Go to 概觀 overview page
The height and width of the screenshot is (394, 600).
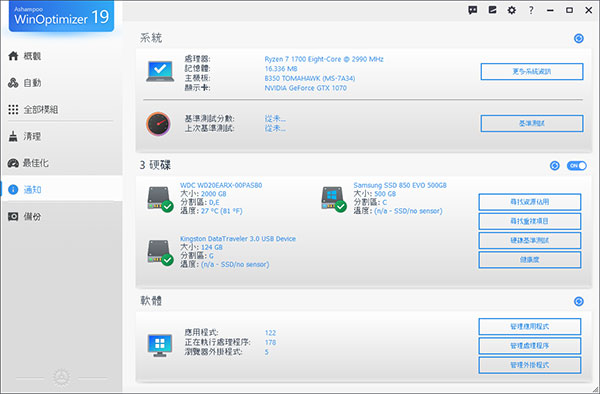tap(61, 56)
